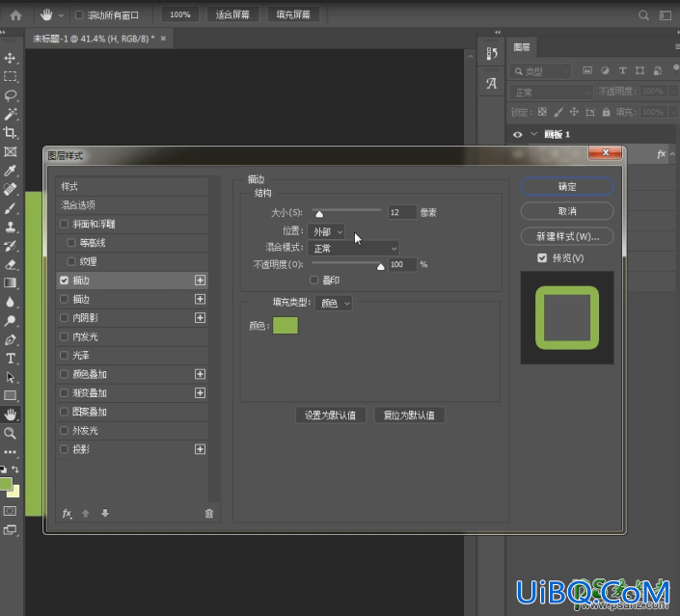
Task: Select the Frame tool
Action: point(10,151)
